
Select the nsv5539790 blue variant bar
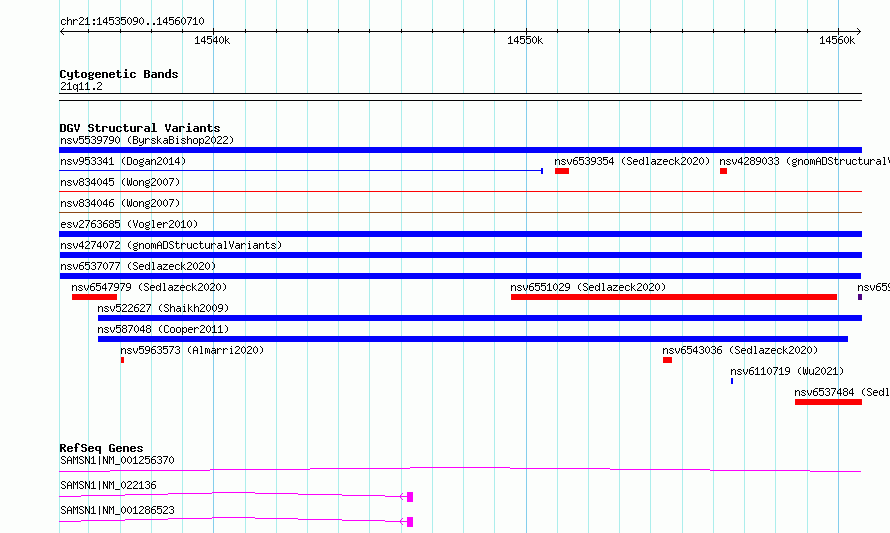pyautogui.click(x=460, y=150)
